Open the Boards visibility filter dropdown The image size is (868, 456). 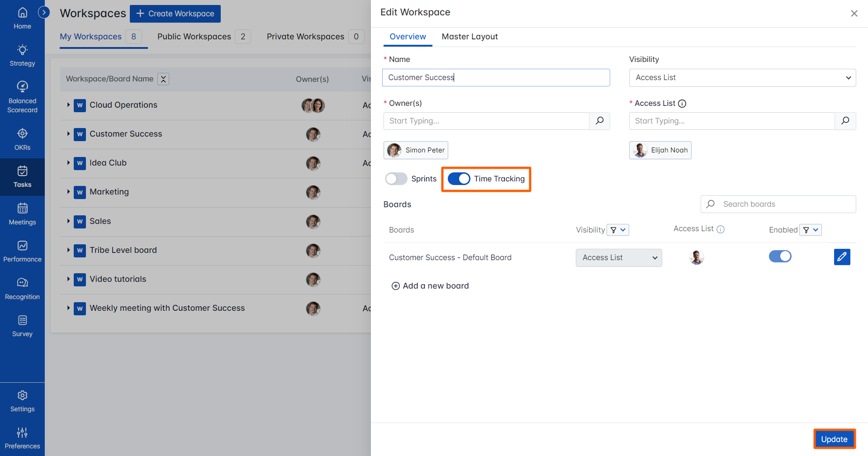618,230
